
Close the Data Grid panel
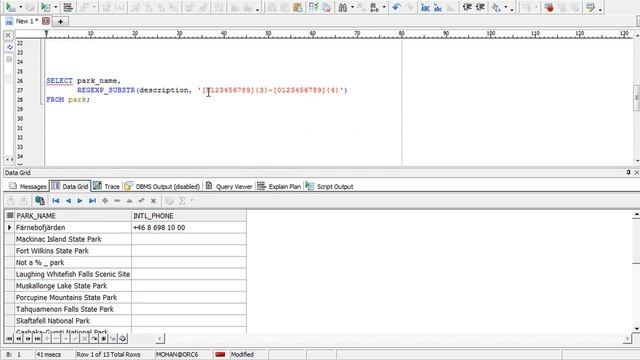[x=636, y=172]
